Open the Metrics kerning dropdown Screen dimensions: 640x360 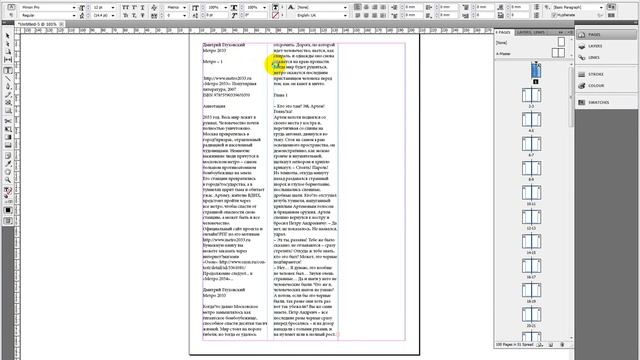[184, 7]
